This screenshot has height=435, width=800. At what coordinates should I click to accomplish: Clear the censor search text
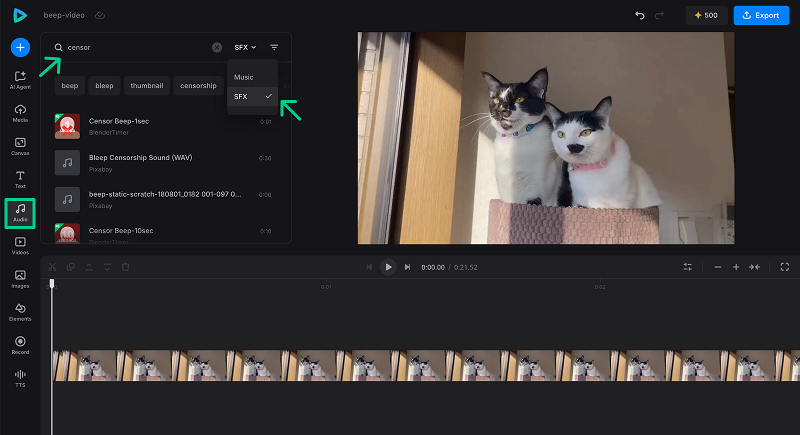tap(217, 47)
